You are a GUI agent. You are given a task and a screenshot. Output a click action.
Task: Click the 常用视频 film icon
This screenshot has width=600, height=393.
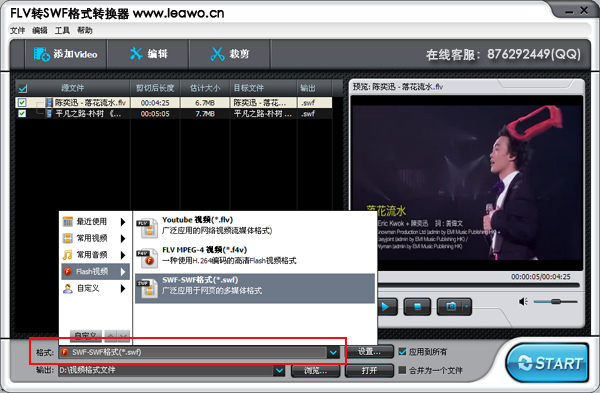coord(68,238)
